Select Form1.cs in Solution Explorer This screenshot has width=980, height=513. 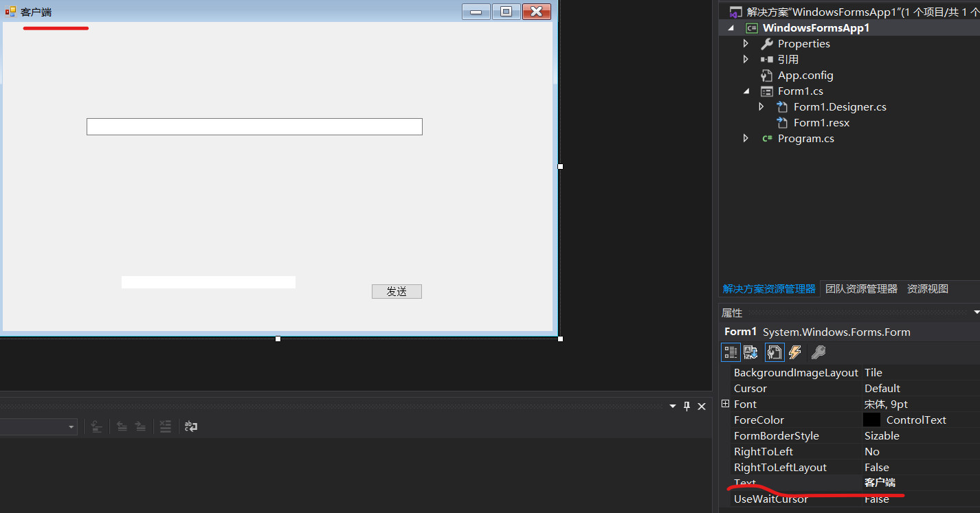click(800, 91)
